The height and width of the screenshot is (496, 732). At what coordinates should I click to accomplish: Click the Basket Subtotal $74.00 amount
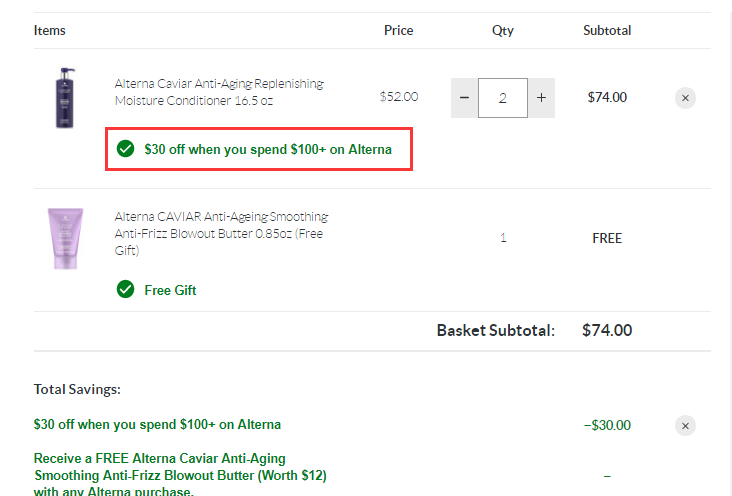607,330
